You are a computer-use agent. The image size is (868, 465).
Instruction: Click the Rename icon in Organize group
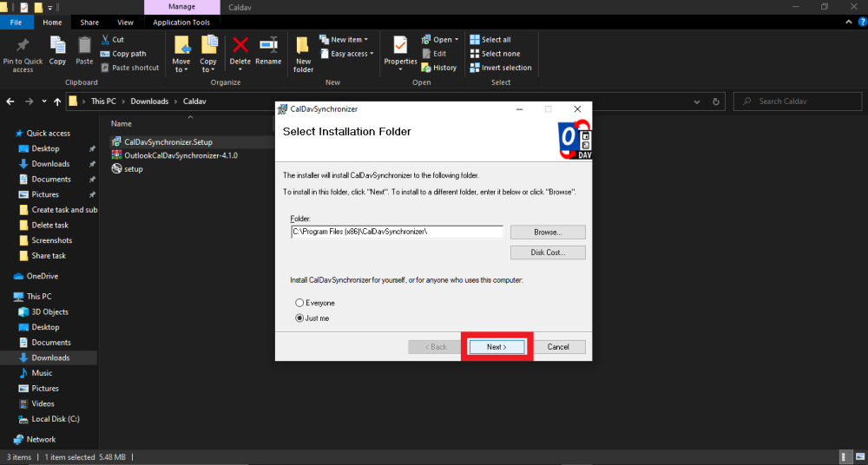[x=268, y=47]
